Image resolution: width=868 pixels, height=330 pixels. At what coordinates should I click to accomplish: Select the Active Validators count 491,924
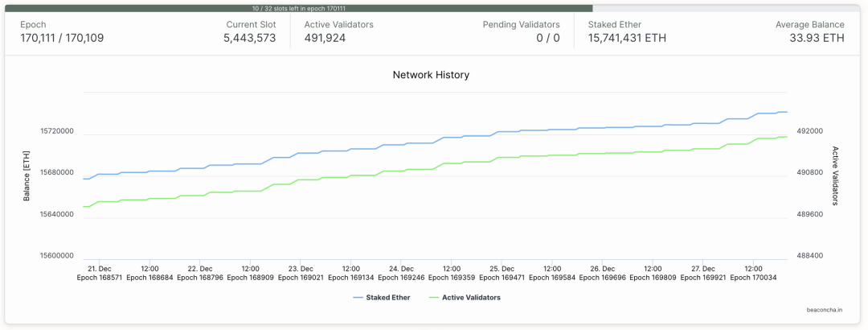coord(325,38)
